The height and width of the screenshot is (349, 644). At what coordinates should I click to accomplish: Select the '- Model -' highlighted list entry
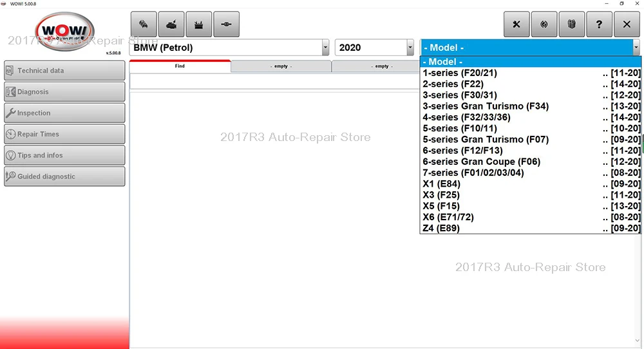530,62
